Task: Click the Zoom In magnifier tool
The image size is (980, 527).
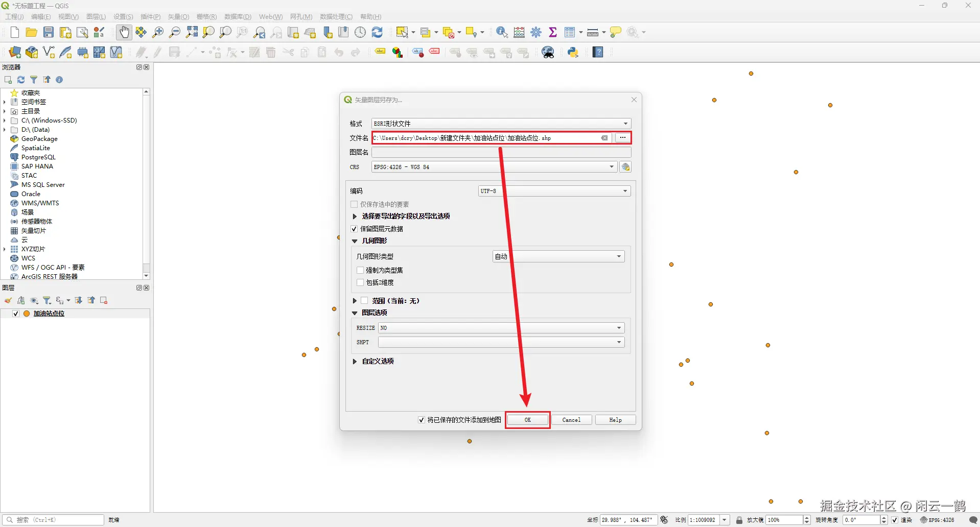Action: coord(158,33)
